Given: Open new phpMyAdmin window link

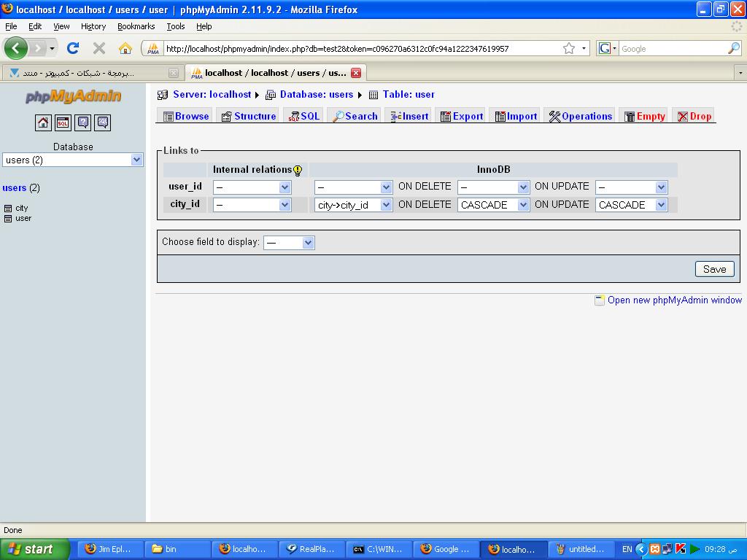Looking at the screenshot, I should click(675, 300).
